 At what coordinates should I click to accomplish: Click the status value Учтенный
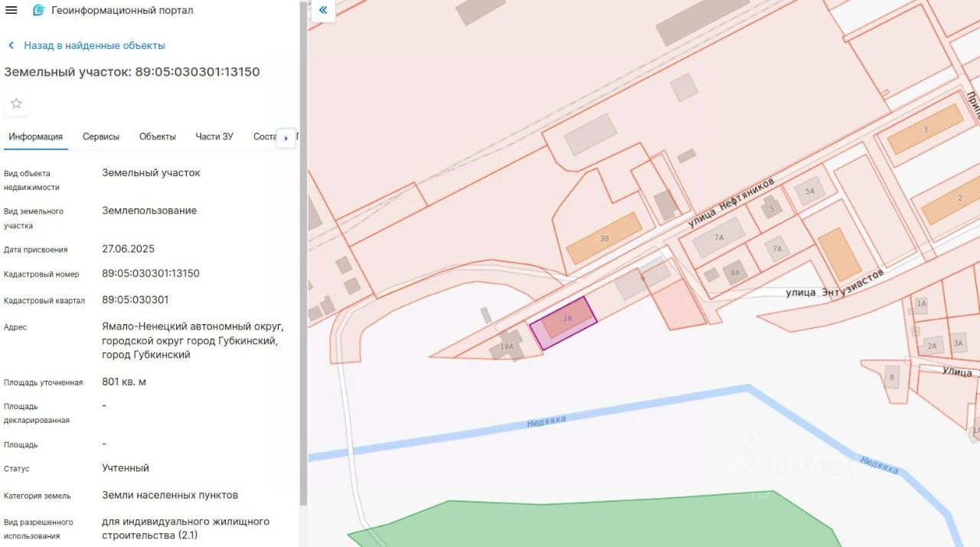click(126, 468)
